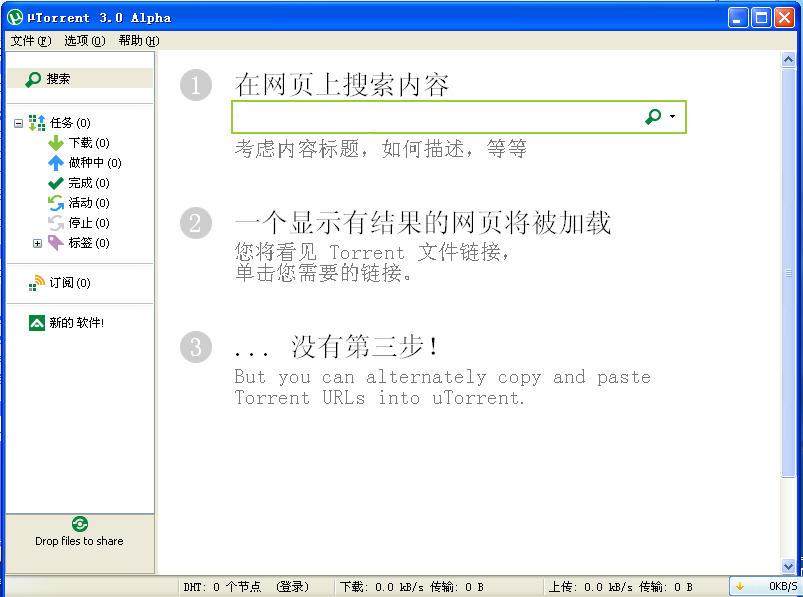Screen dimensions: 803x597
Task: Open the 选项 menu
Action: click(x=84, y=41)
